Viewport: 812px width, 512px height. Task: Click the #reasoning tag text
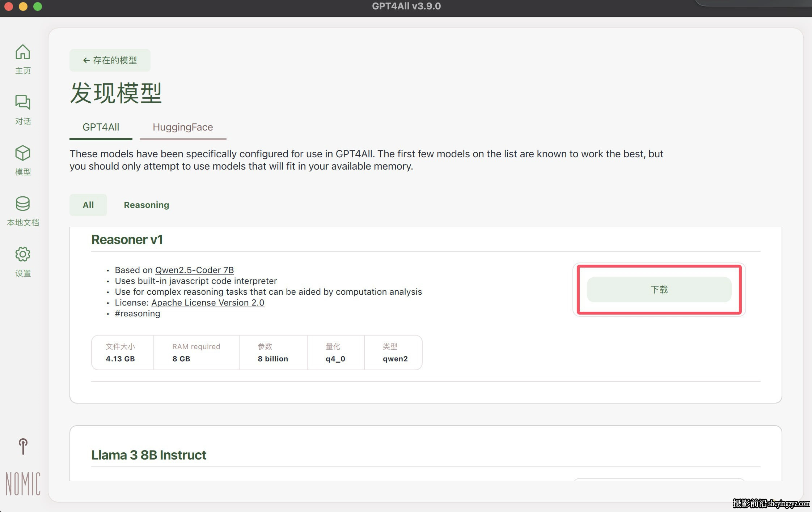coord(138,313)
